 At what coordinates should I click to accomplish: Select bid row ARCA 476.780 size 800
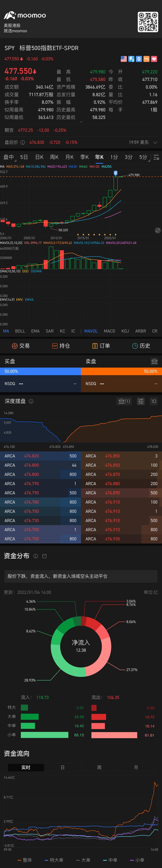pyautogui.click(x=40, y=502)
